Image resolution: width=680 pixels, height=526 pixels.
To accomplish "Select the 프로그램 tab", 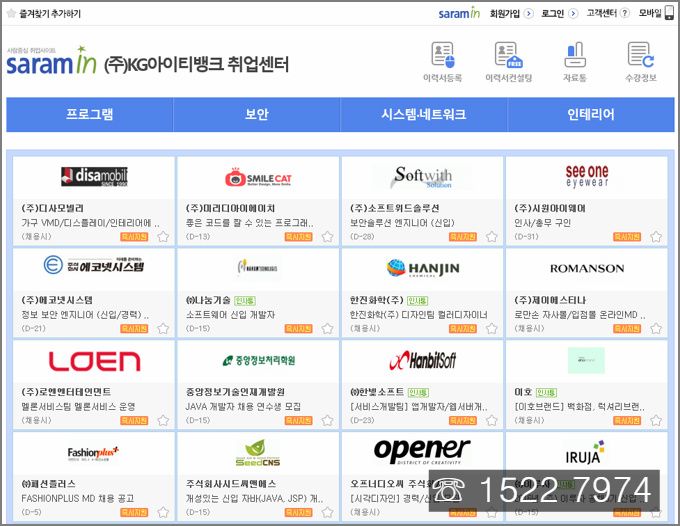I will click(90, 114).
